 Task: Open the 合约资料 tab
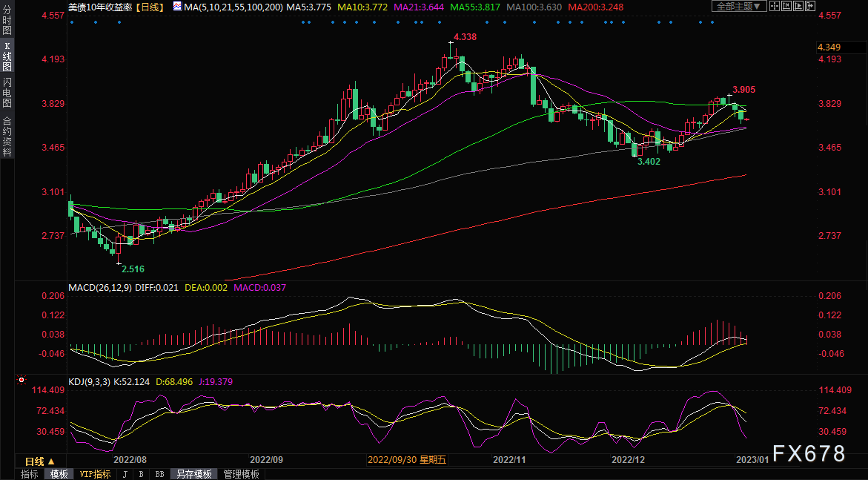tap(7, 136)
